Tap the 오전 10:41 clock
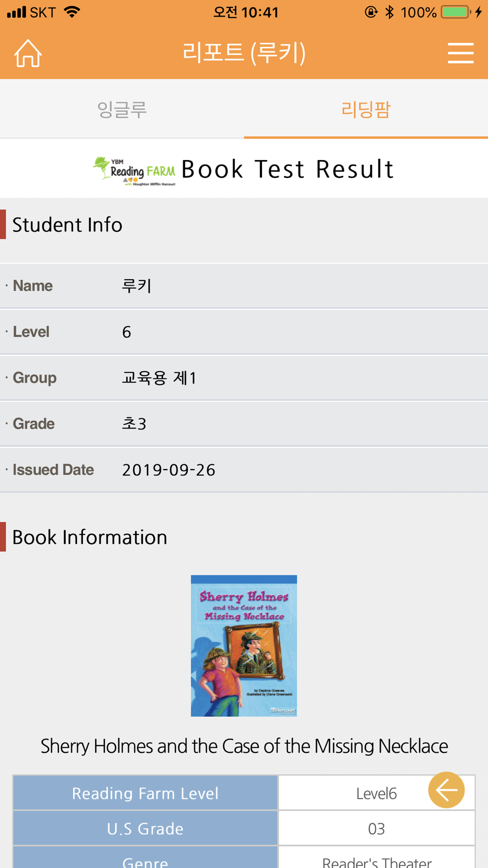 [246, 12]
